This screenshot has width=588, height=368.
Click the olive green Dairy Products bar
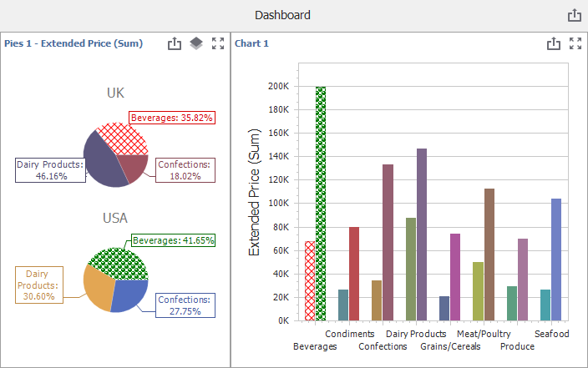411,269
